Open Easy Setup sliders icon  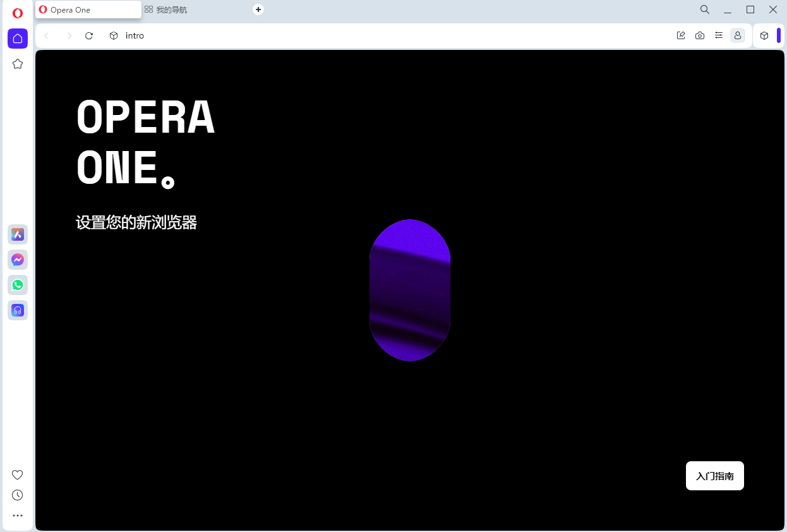click(x=719, y=35)
